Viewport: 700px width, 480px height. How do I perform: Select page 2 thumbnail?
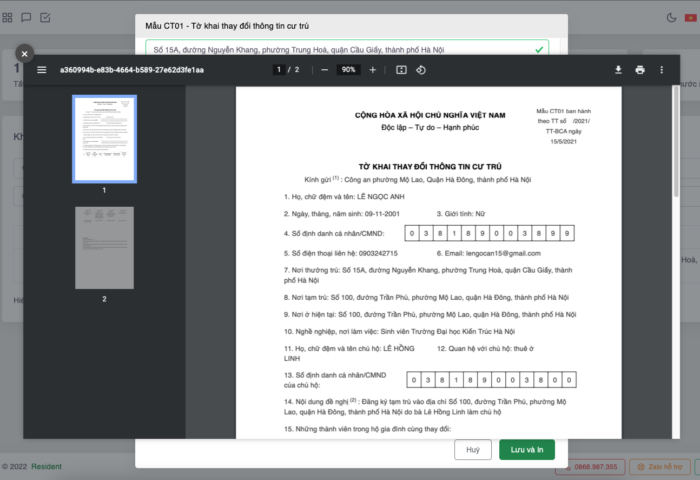(104, 248)
